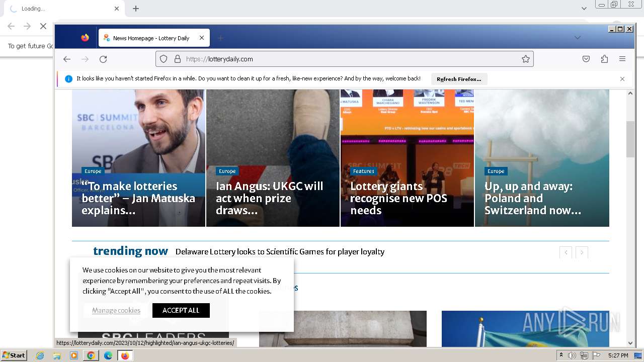Click scrollbar up arrow in Firefox

tap(630, 94)
